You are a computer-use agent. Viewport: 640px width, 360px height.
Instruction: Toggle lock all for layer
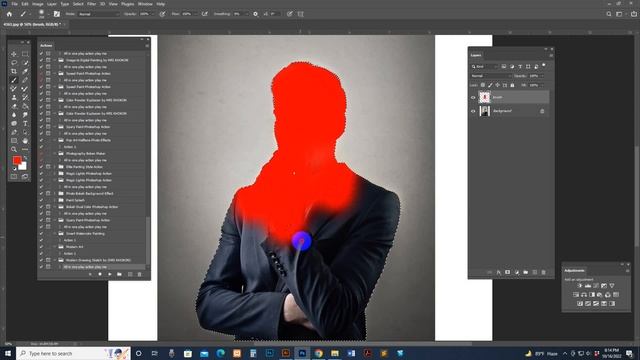click(x=512, y=85)
